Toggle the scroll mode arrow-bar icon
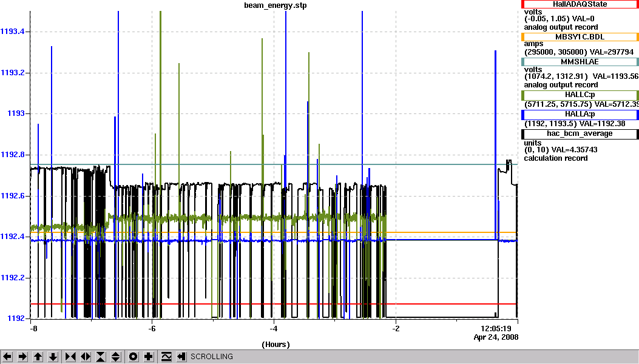Viewport: 639px width, 364px height. (x=181, y=357)
